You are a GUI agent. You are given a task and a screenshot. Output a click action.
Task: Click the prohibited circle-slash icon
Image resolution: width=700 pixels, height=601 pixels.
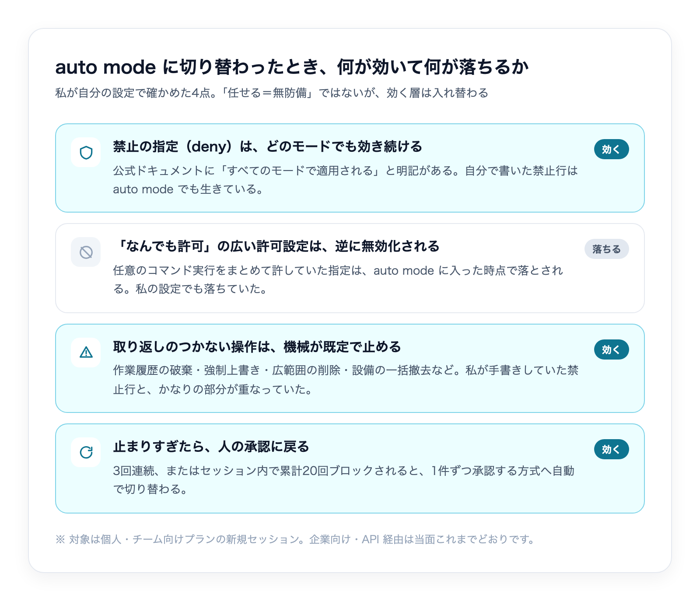pos(86,252)
